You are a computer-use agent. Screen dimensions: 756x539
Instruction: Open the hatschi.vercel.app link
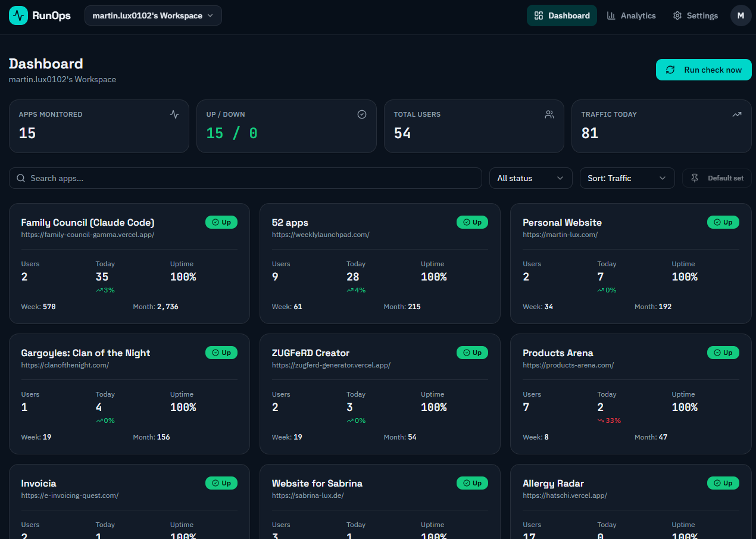click(564, 496)
